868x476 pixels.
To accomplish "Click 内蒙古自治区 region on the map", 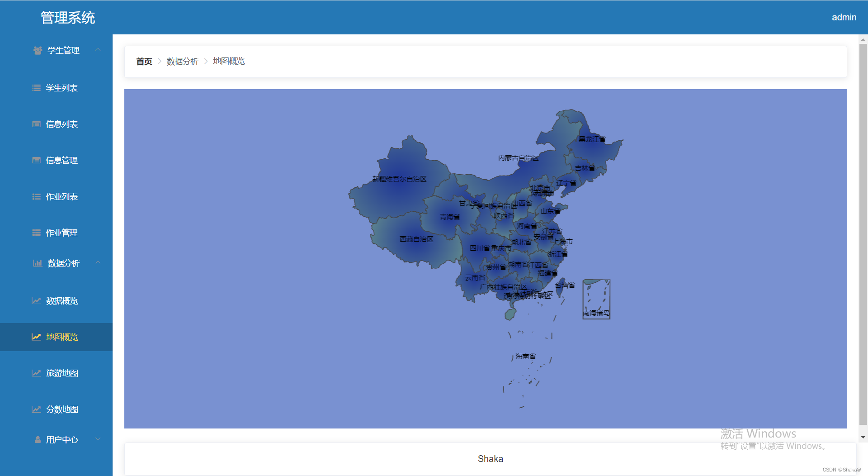I will point(519,158).
